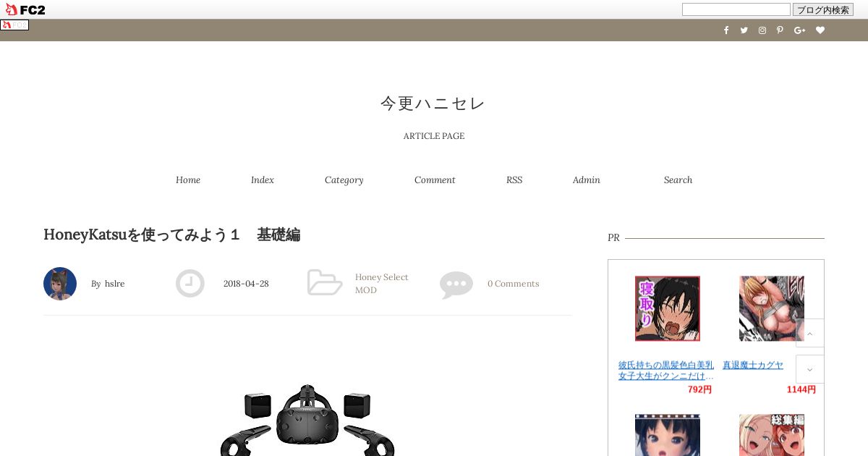This screenshot has height=456, width=868.
Task: Click the ブログ内検索 search button
Action: click(x=823, y=9)
